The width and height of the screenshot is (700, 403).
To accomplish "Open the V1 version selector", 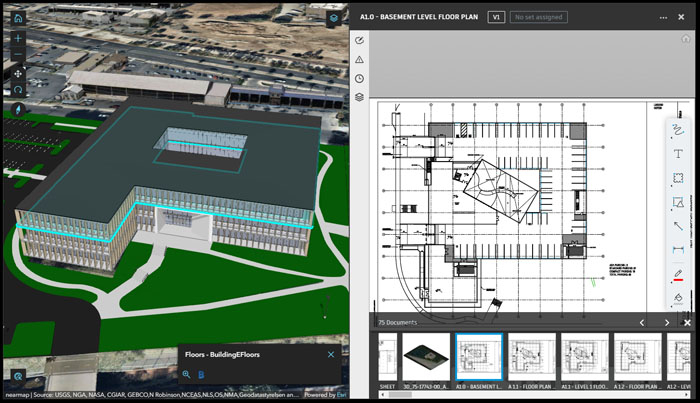I will click(495, 17).
